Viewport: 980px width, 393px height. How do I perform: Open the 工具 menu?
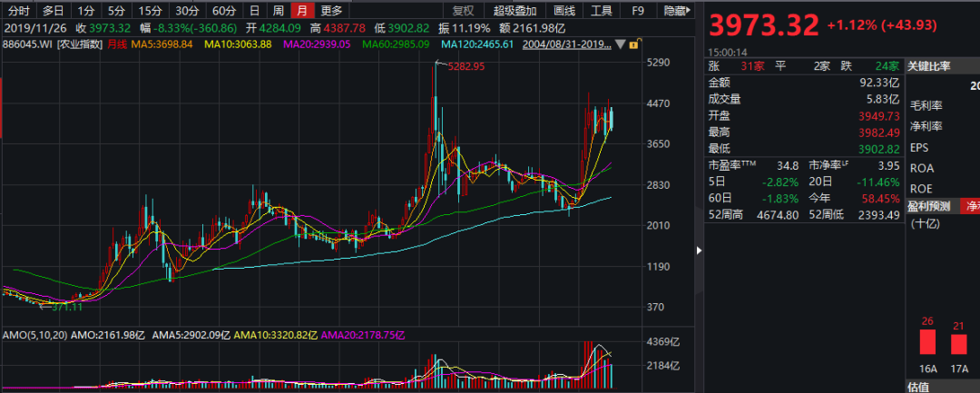tap(601, 11)
